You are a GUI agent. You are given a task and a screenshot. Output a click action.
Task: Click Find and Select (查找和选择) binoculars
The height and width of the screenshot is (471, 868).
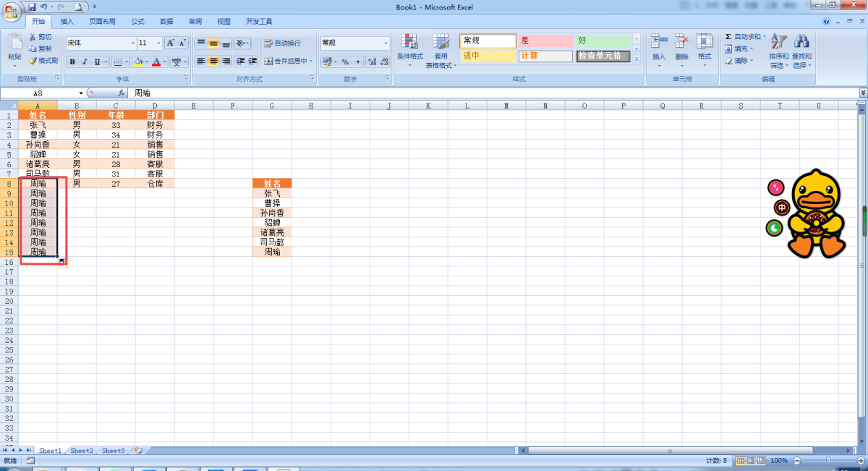(801, 42)
